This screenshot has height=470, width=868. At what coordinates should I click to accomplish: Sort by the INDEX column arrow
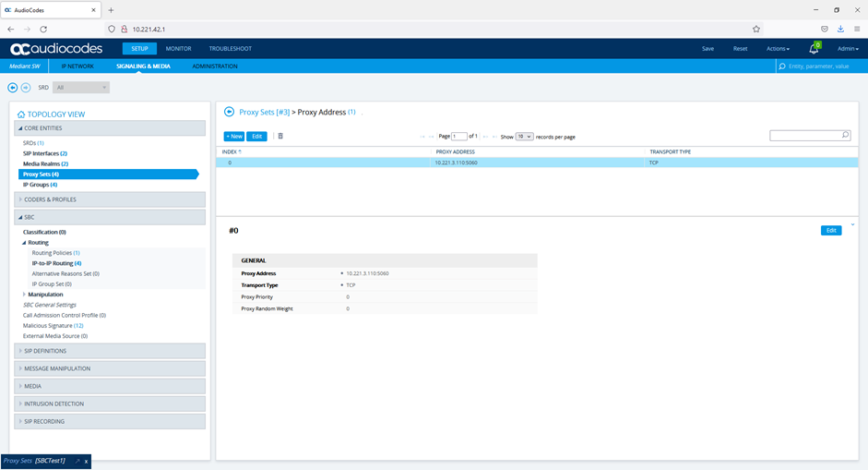(240, 151)
